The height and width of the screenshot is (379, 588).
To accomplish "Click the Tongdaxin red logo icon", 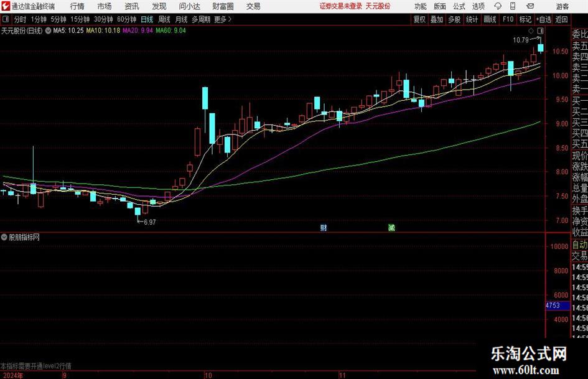I will (5, 6).
